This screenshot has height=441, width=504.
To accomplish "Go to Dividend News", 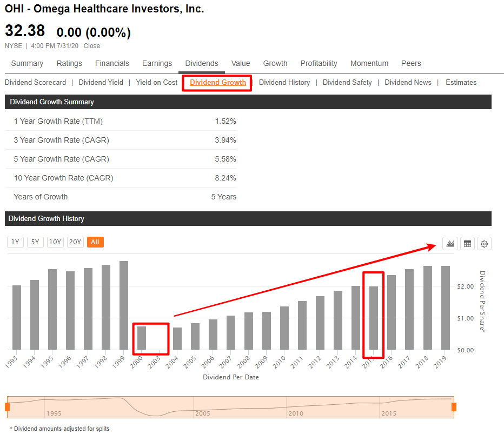I will [408, 83].
